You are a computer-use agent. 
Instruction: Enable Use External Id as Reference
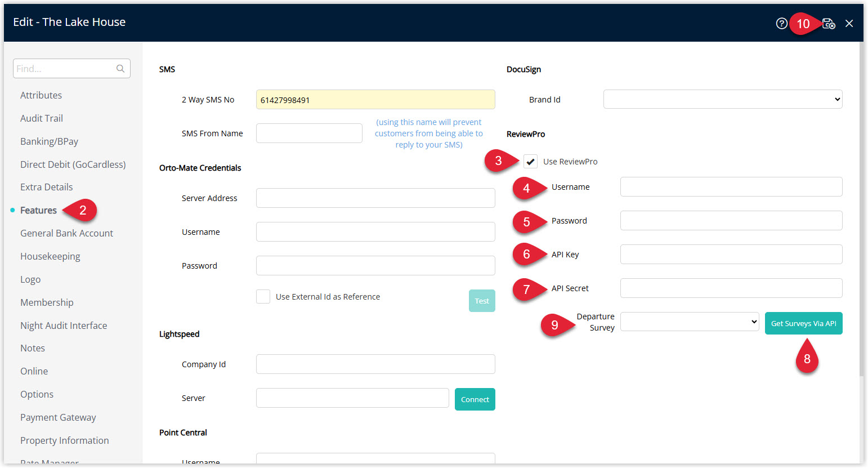tap(263, 297)
